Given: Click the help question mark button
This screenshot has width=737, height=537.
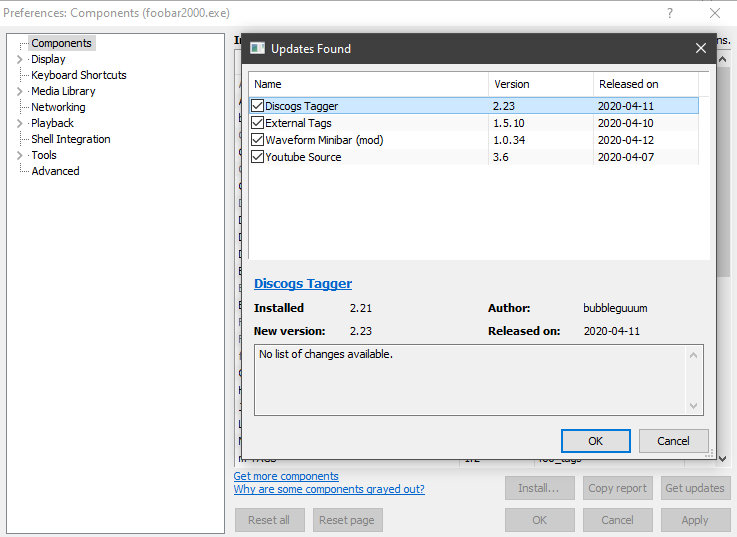Looking at the screenshot, I should pos(669,13).
